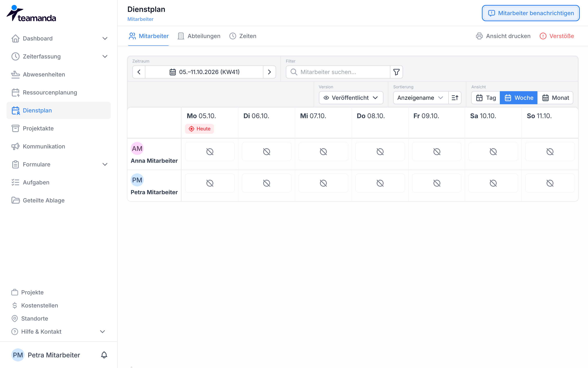
Task: Click Petra's empty shift on Do 08.10.
Action: [380, 183]
